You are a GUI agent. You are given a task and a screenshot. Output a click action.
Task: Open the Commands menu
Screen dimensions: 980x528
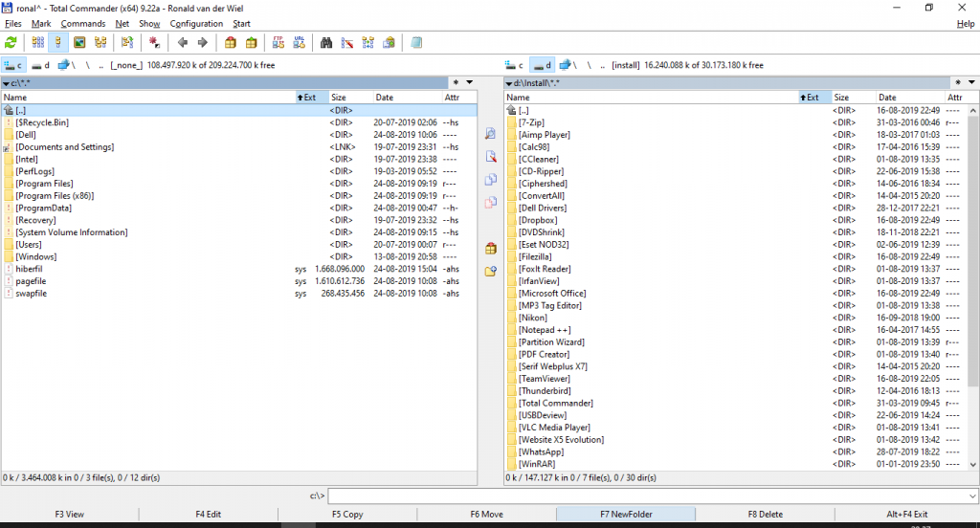point(83,24)
